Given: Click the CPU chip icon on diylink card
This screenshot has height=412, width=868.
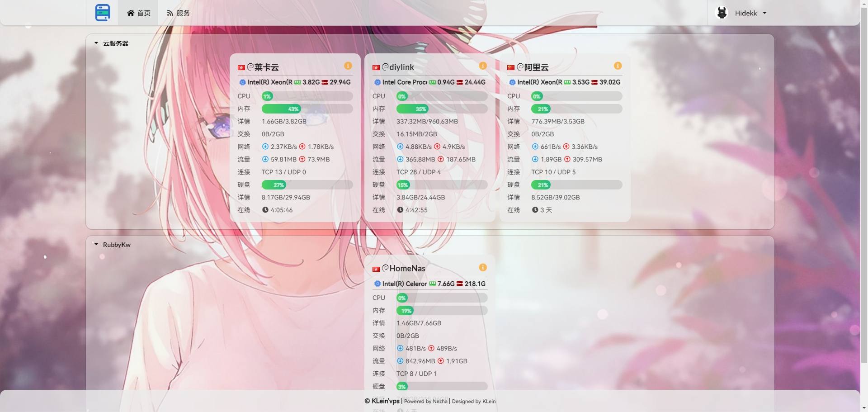Looking at the screenshot, I should point(377,82).
